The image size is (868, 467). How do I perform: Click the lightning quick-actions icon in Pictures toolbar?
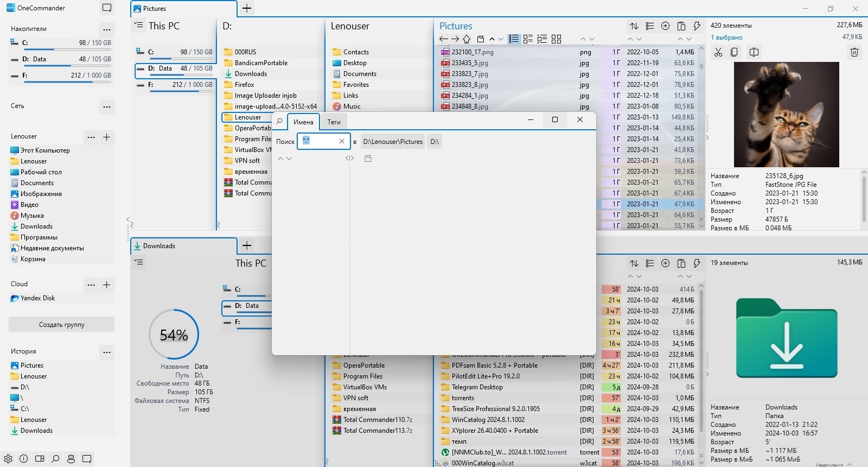click(697, 26)
